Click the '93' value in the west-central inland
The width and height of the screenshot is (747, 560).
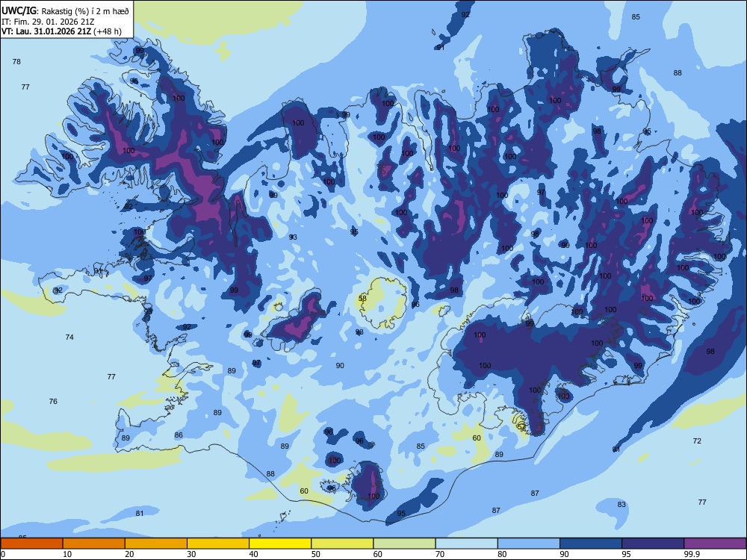pyautogui.click(x=293, y=237)
